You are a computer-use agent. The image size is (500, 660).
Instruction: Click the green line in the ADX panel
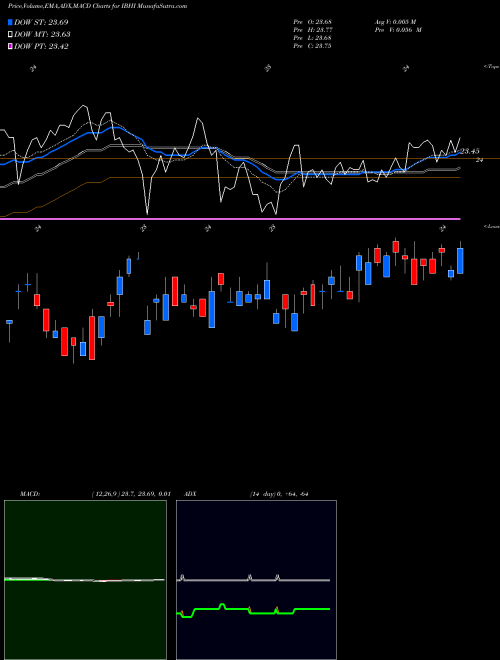point(253,610)
